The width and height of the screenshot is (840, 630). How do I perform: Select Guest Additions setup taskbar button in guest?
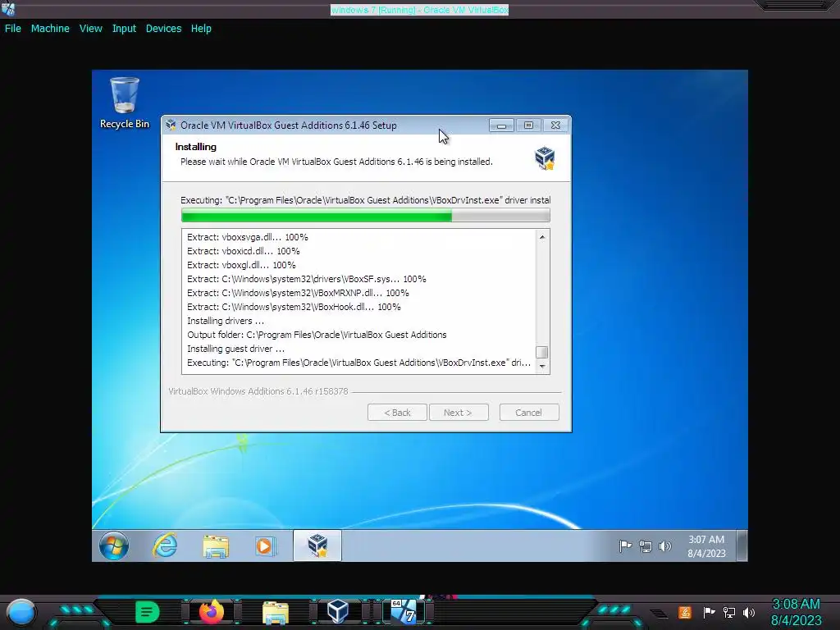[317, 546]
